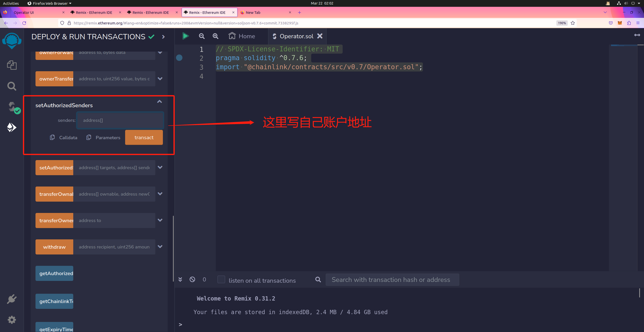Toggle the breakpoint marker on line 2
This screenshot has width=644, height=332.
coord(179,58)
